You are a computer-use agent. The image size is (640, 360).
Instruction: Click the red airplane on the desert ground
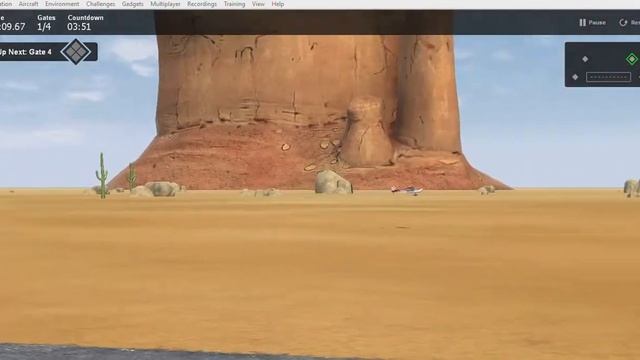coord(407,190)
